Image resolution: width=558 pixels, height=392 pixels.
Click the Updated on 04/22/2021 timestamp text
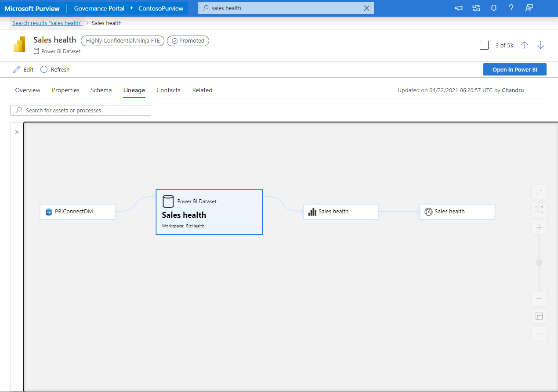click(460, 90)
